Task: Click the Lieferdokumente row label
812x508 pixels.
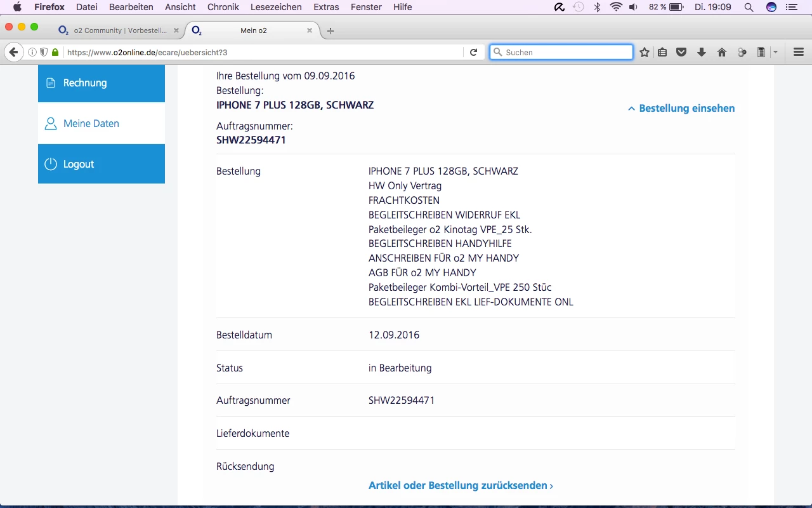Action: (252, 434)
